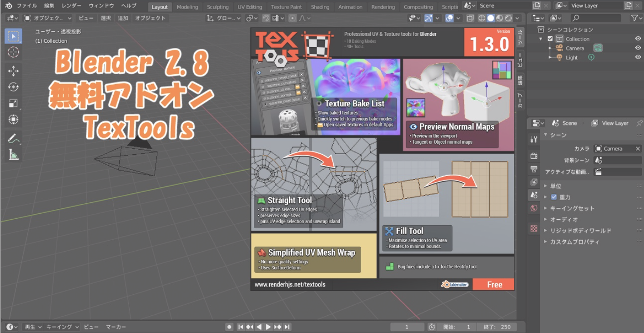This screenshot has width=644, height=333.
Task: Add a new View Layer
Action: pos(628,5)
